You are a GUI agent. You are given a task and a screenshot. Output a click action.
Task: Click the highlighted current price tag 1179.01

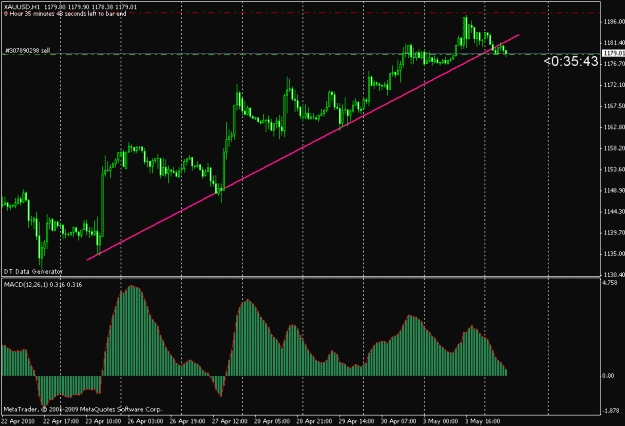tap(613, 53)
